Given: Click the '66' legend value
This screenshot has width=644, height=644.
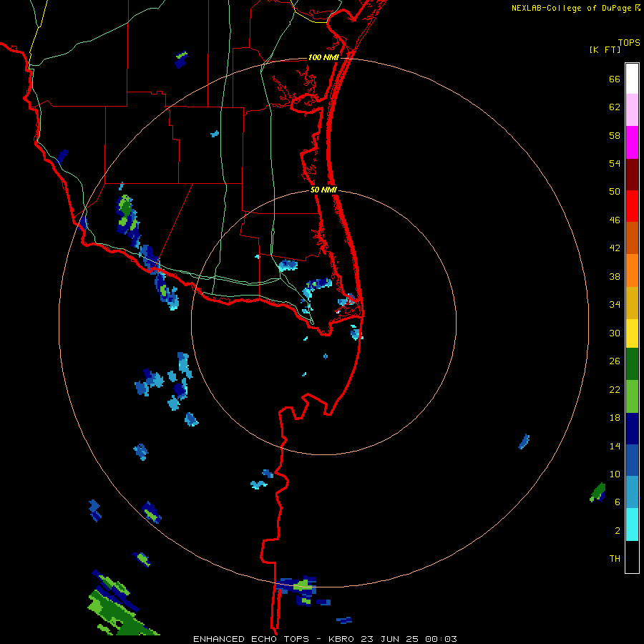Looking at the screenshot, I should (615, 79).
